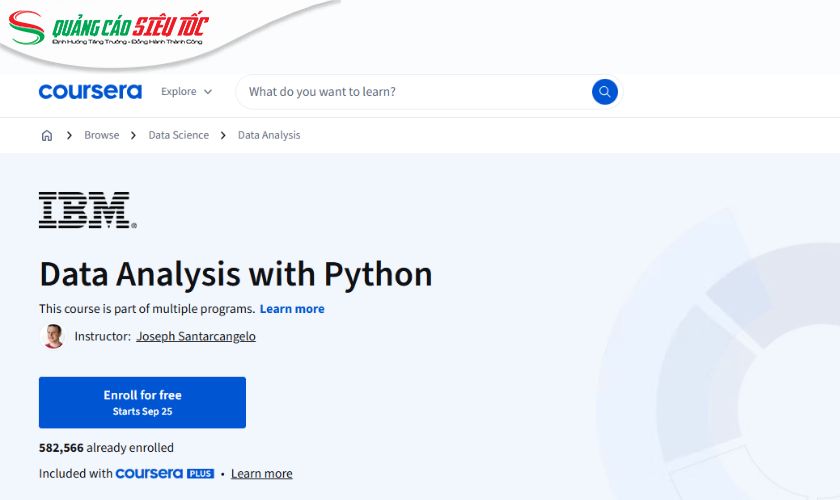The width and height of the screenshot is (840, 500).
Task: Go to the home icon in breadcrumbs
Action: tap(47, 136)
